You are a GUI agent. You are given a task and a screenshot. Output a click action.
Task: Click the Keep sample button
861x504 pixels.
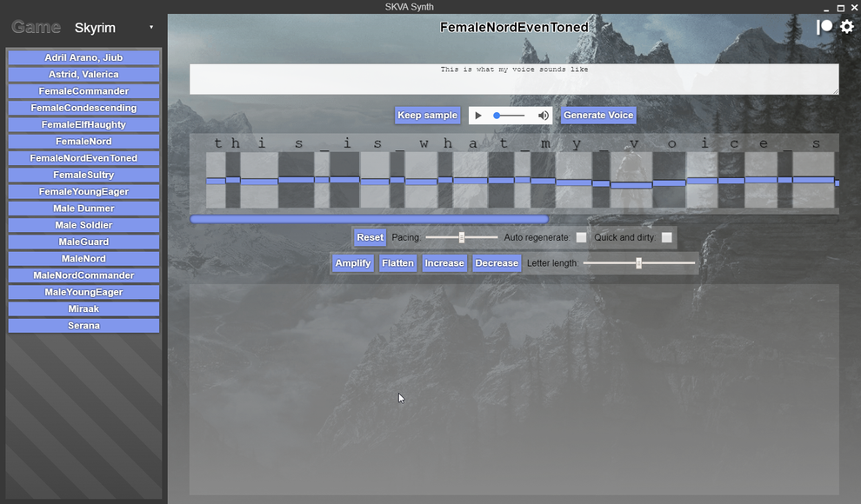[x=427, y=116]
